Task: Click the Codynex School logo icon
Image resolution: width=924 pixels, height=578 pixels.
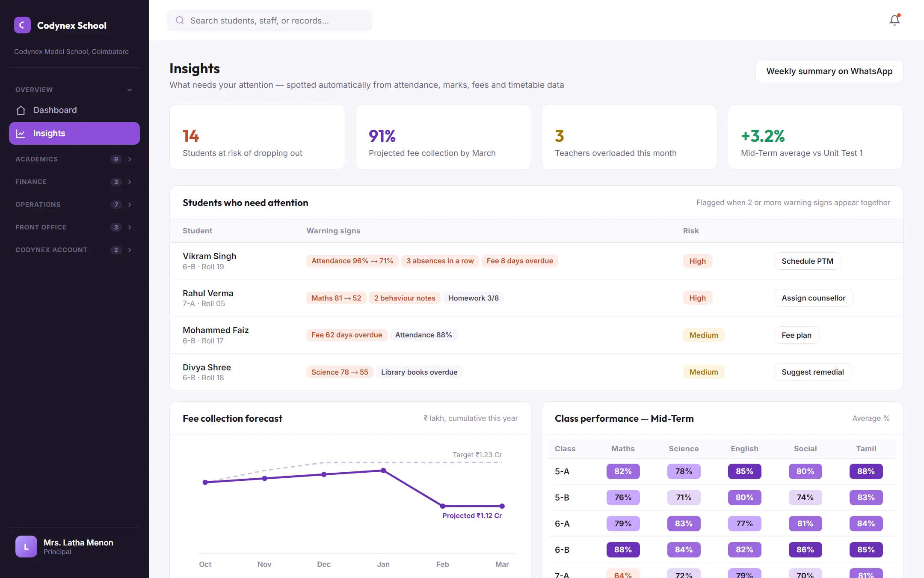Action: pos(22,25)
